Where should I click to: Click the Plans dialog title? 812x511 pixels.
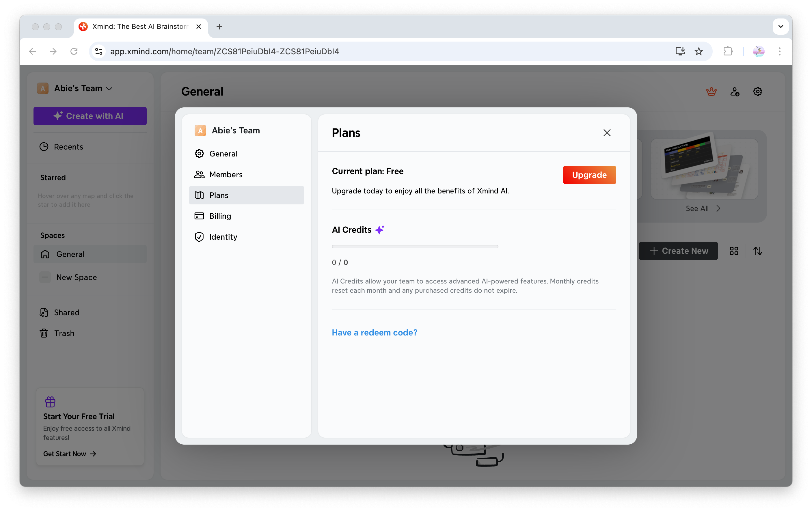(x=346, y=133)
